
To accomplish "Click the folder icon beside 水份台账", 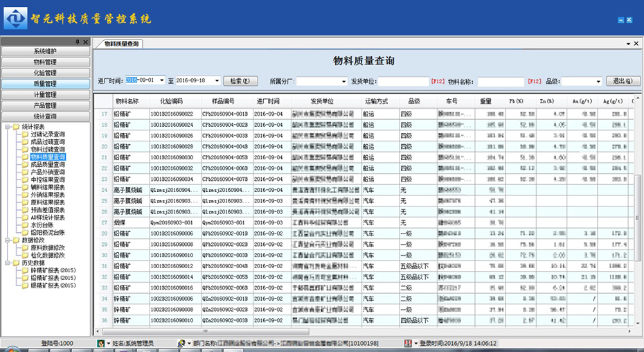I will [x=25, y=225].
